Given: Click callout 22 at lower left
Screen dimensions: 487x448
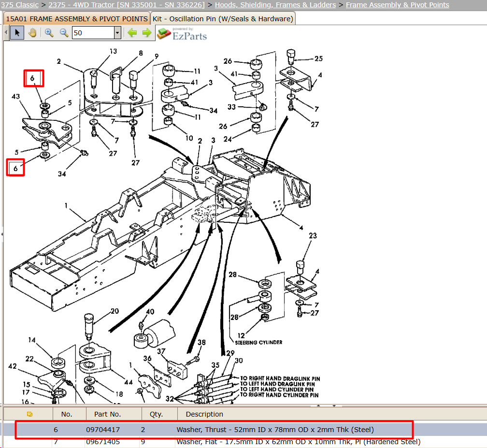Looking at the screenshot, I should coord(29,359).
